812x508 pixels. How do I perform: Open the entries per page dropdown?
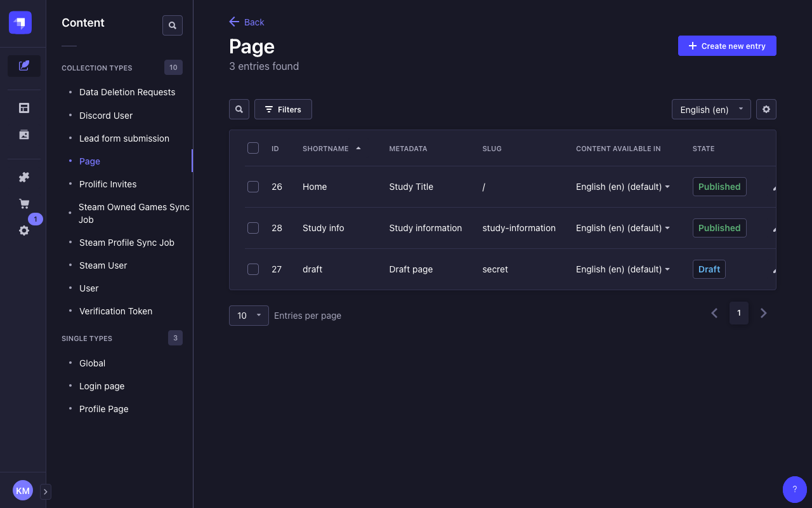248,315
